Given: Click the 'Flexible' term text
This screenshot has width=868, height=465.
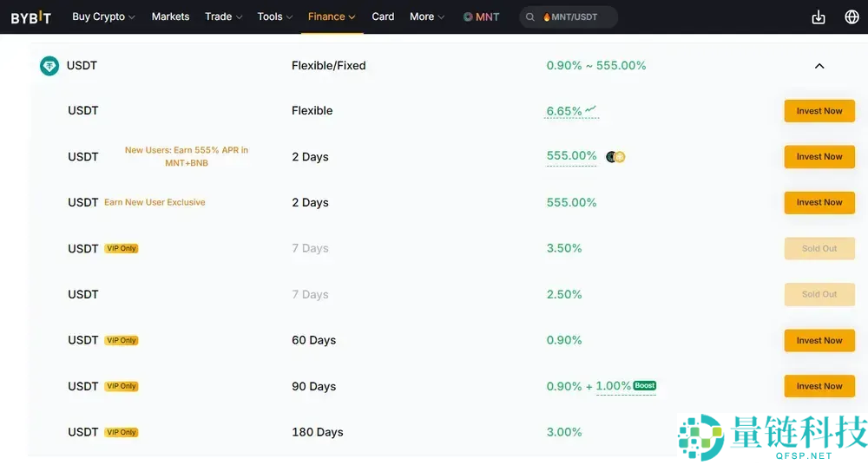Looking at the screenshot, I should point(312,111).
